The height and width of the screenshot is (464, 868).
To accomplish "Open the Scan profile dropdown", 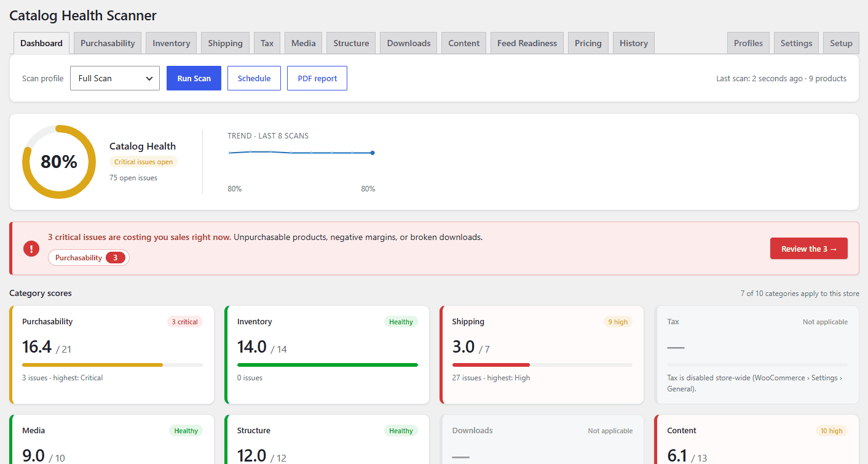I will [x=115, y=78].
